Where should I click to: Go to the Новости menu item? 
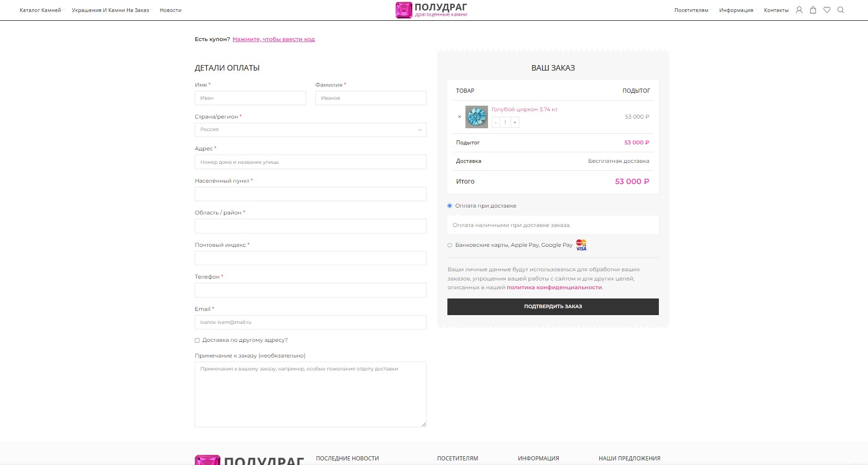tap(170, 10)
